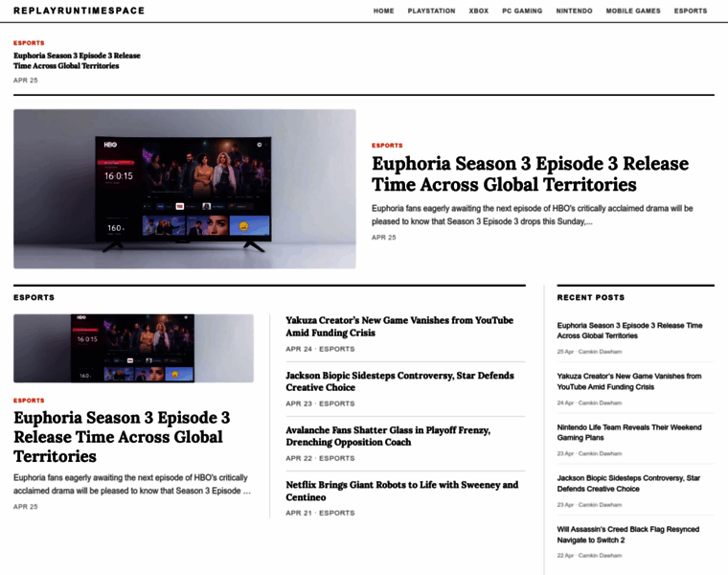Open recent post 'Jackson Biopic Sidesteps Controversy'
This screenshot has width=728, height=575.
click(628, 484)
